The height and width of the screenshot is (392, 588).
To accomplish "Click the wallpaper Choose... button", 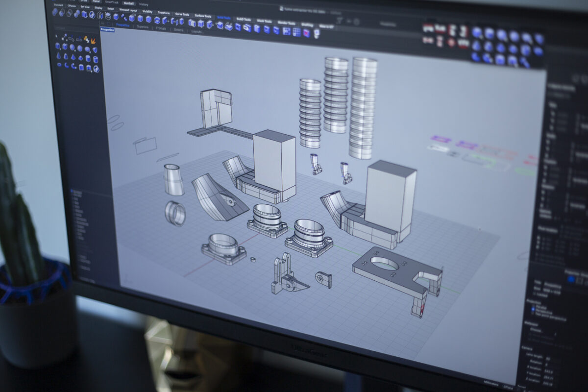I will (x=536, y=330).
